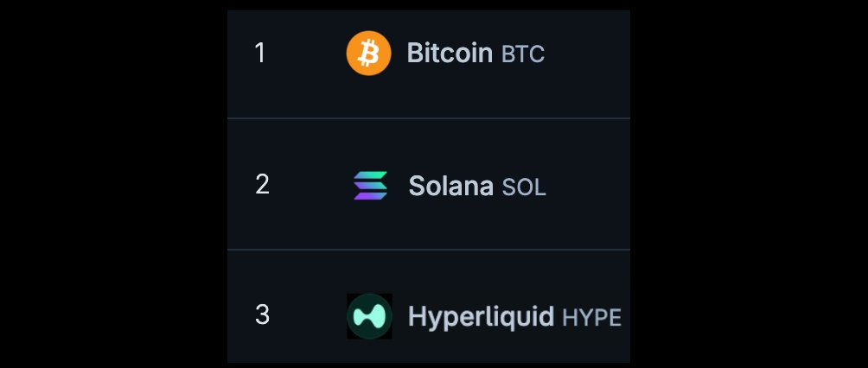Open the Solana coin name link
Viewport: 868px width, 368px height.
(x=450, y=186)
